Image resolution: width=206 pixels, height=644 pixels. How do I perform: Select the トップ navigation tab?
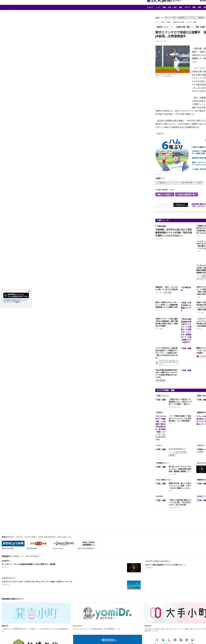pyautogui.click(x=158, y=8)
